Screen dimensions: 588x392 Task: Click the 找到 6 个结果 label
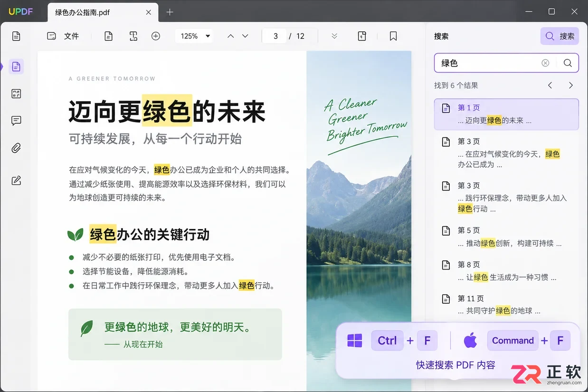pyautogui.click(x=456, y=86)
